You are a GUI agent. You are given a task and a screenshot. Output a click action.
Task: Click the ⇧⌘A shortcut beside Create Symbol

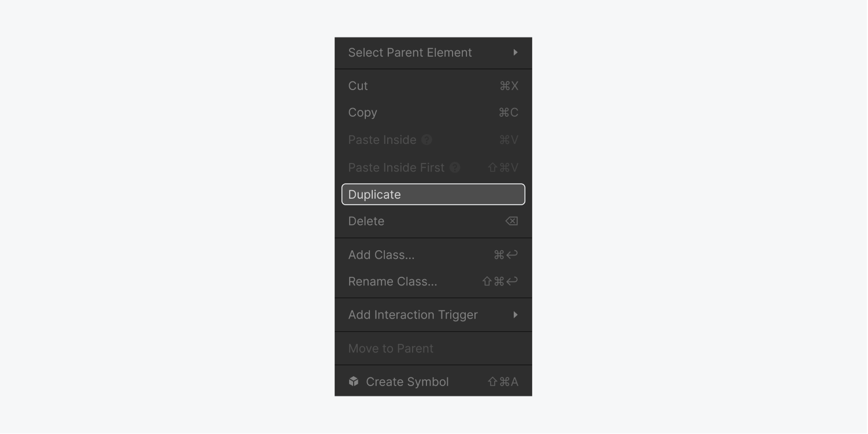coord(502,381)
